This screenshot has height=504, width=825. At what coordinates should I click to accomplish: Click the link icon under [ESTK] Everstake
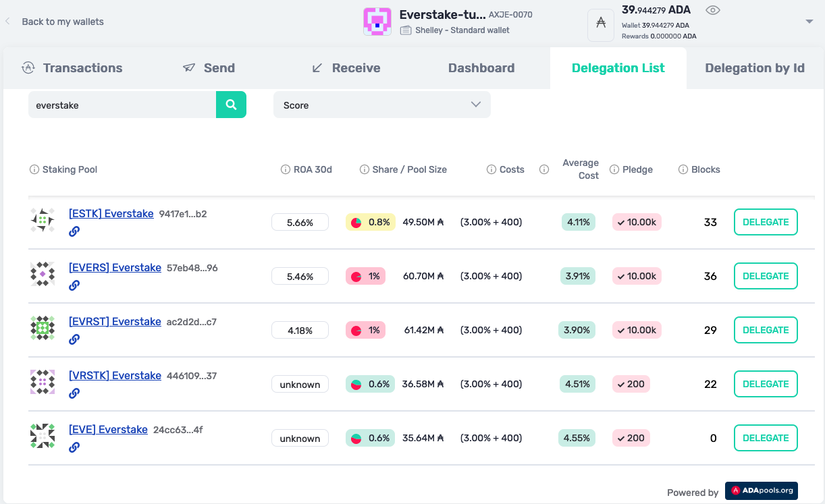[74, 231]
